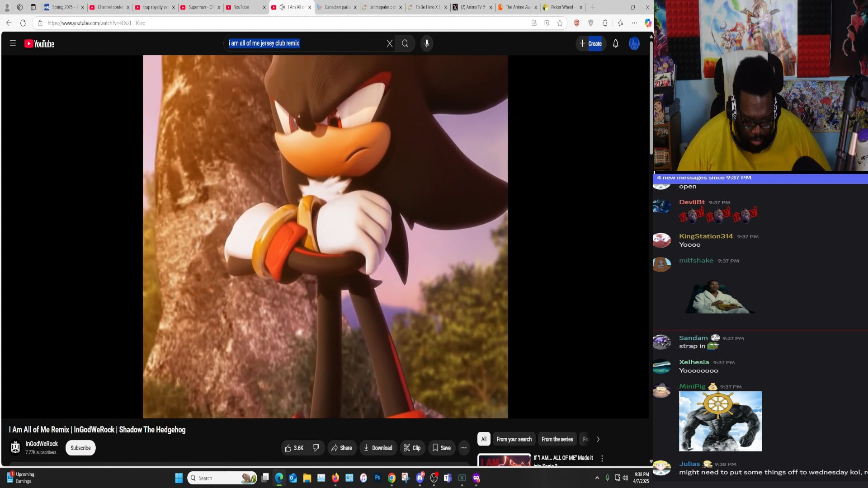Select the 'From your search' chip
Image resolution: width=868 pixels, height=488 pixels.
(x=514, y=439)
